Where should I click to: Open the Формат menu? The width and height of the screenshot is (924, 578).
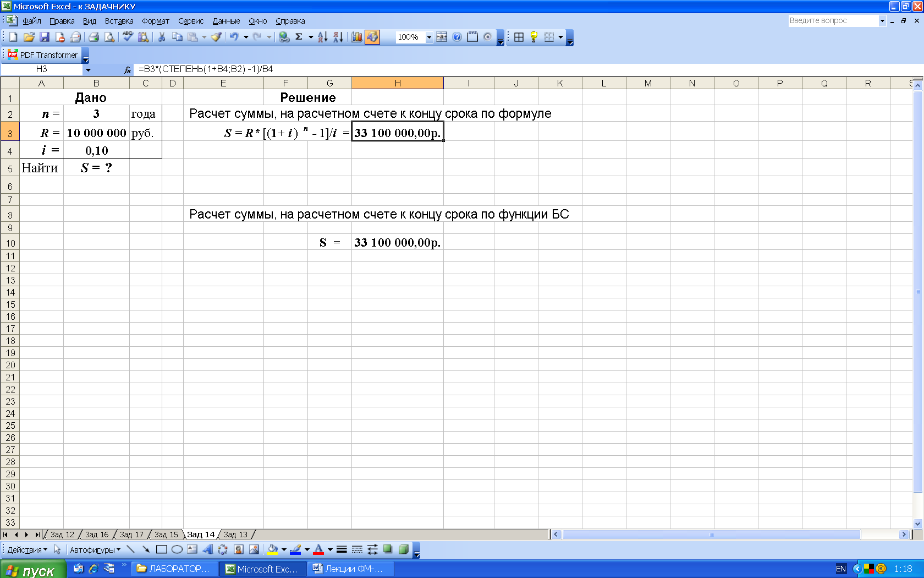tap(155, 21)
